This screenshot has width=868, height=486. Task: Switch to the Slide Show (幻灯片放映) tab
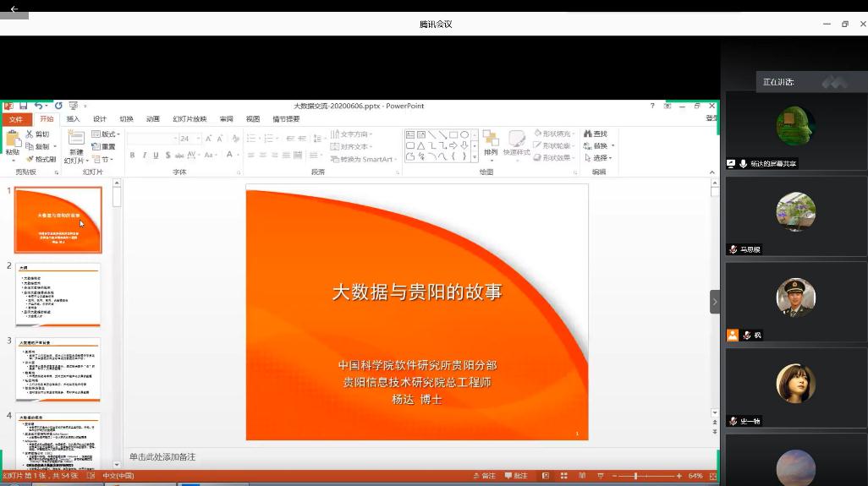190,119
